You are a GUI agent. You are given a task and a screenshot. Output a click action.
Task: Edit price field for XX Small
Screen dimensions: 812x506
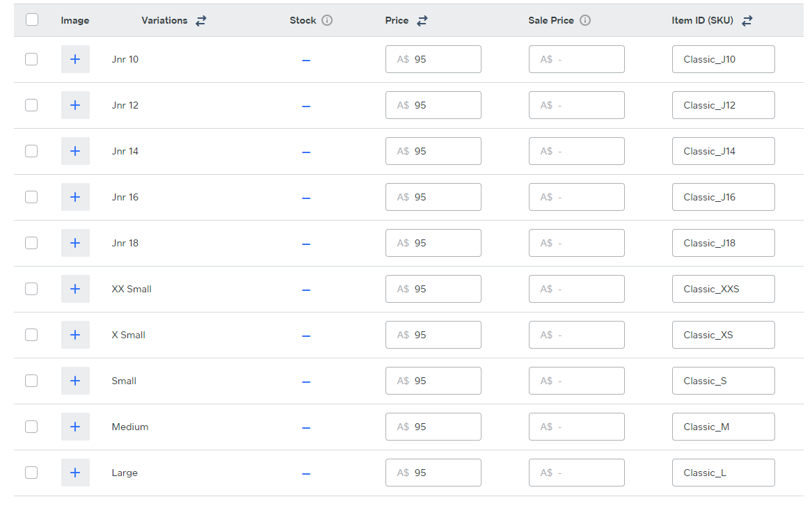point(433,289)
